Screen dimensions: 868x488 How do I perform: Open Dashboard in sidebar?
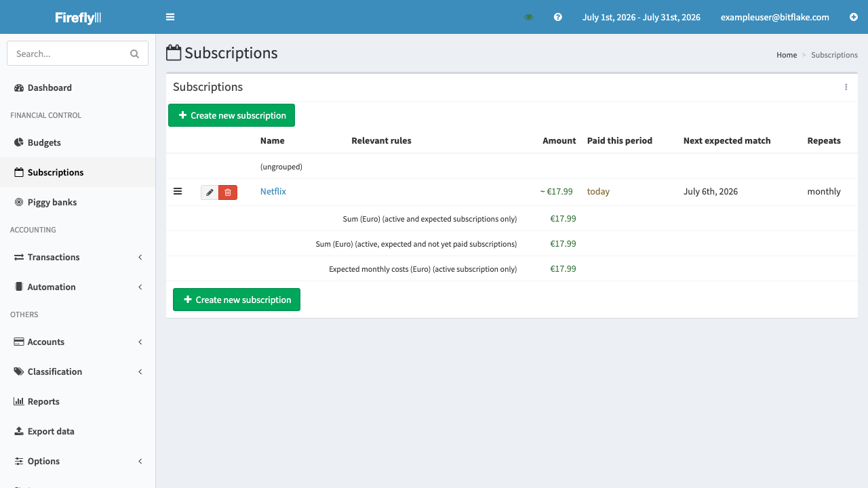pyautogui.click(x=78, y=87)
